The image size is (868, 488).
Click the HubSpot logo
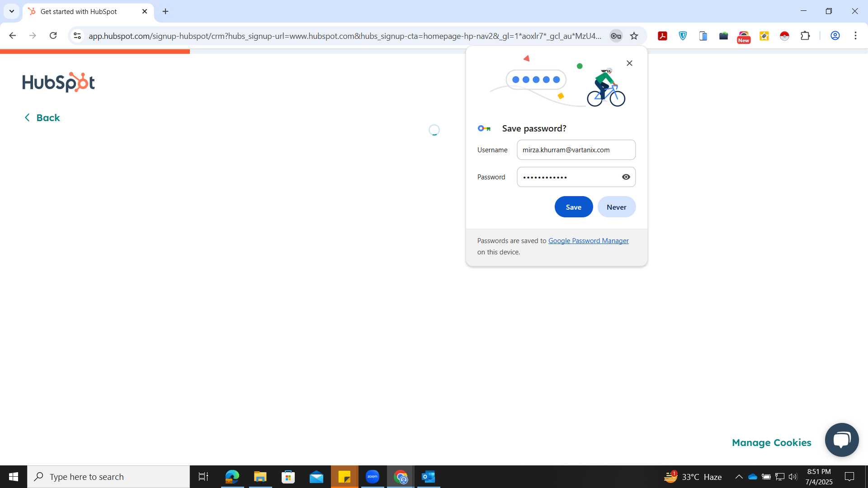coord(59,82)
